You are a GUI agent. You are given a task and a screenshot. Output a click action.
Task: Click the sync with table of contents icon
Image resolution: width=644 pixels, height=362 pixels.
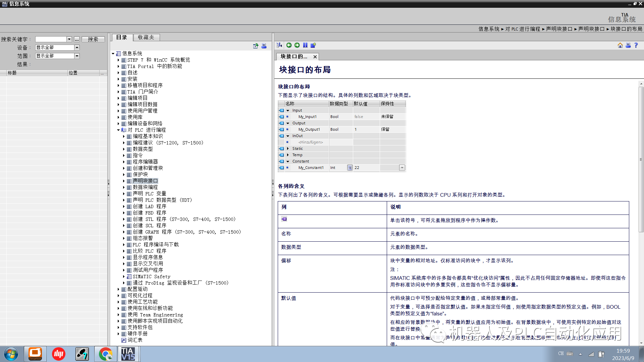point(280,45)
